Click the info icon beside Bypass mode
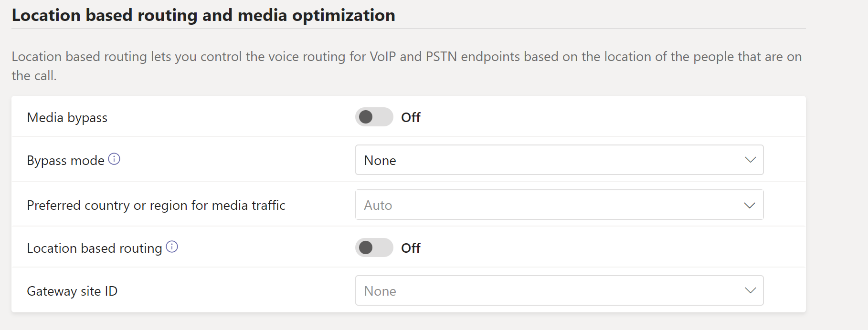The image size is (868, 330). click(x=114, y=159)
